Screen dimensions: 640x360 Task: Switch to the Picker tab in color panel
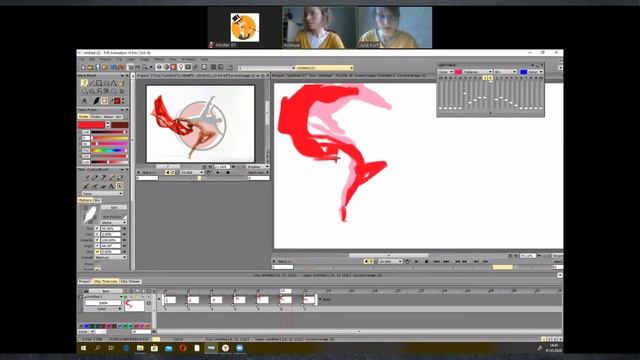96,116
